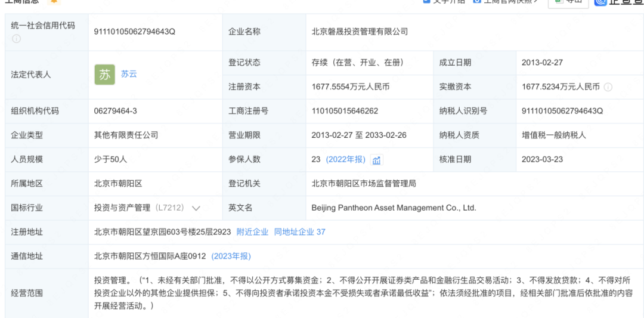The width and height of the screenshot is (644, 318).
Task: Open trend chart icon next to 2022年报
Action: [376, 160]
